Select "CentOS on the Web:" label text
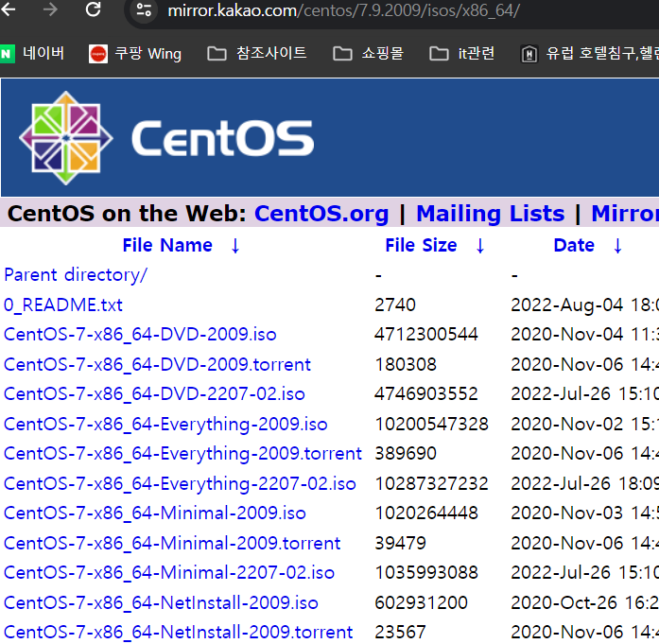659x644 pixels. point(127,214)
